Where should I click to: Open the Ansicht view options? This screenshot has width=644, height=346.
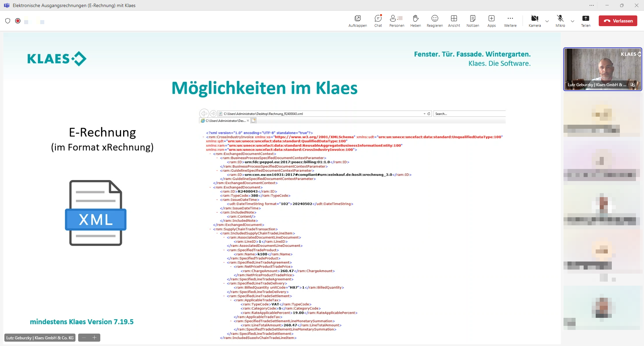tap(454, 21)
